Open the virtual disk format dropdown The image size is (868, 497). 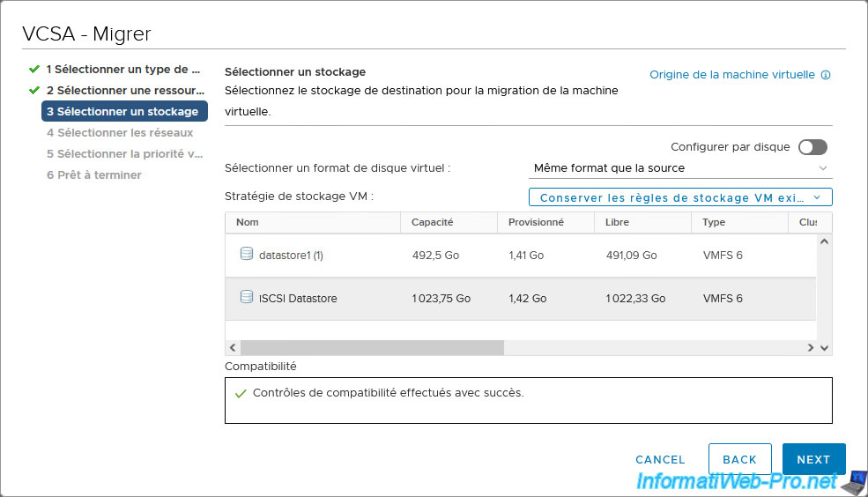coord(680,168)
